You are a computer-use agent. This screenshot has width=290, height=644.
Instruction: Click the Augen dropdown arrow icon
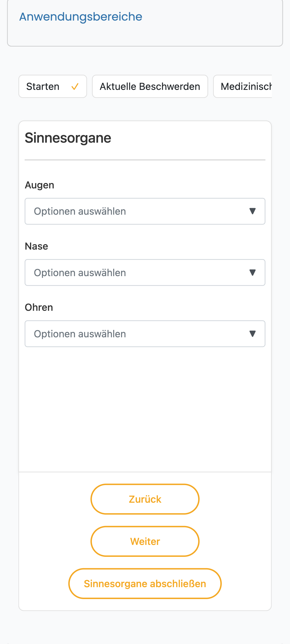(252, 211)
